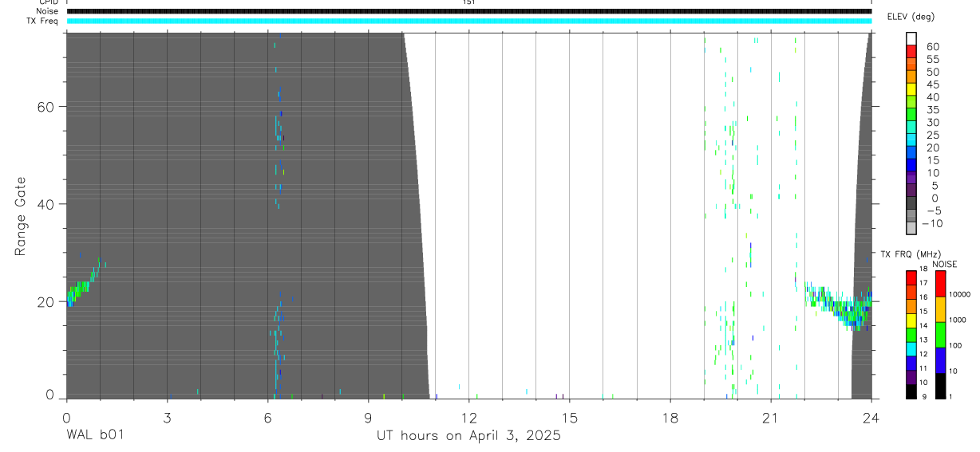The height and width of the screenshot is (452, 980).
Task: Click the 45 label in ELEV legend
Action: [x=932, y=85]
